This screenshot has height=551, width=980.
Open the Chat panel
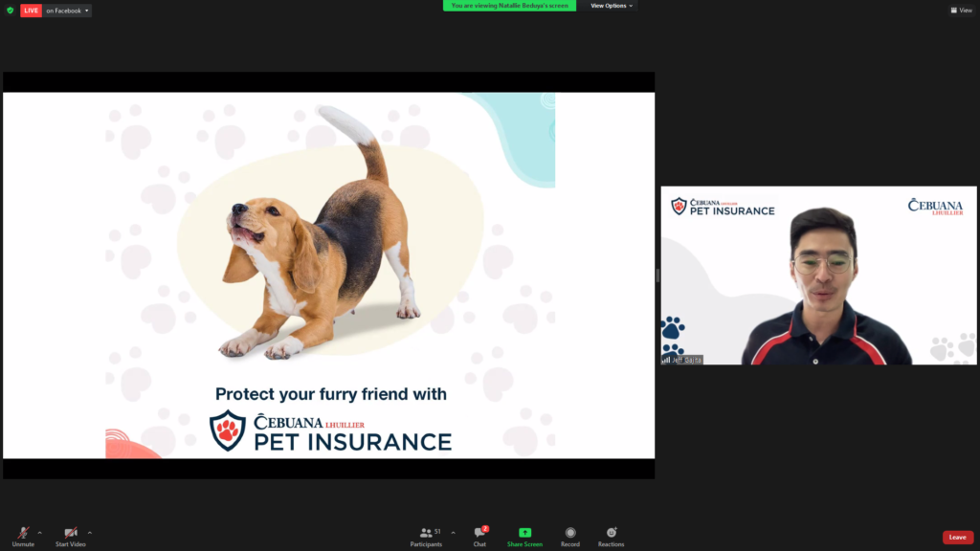click(x=480, y=537)
